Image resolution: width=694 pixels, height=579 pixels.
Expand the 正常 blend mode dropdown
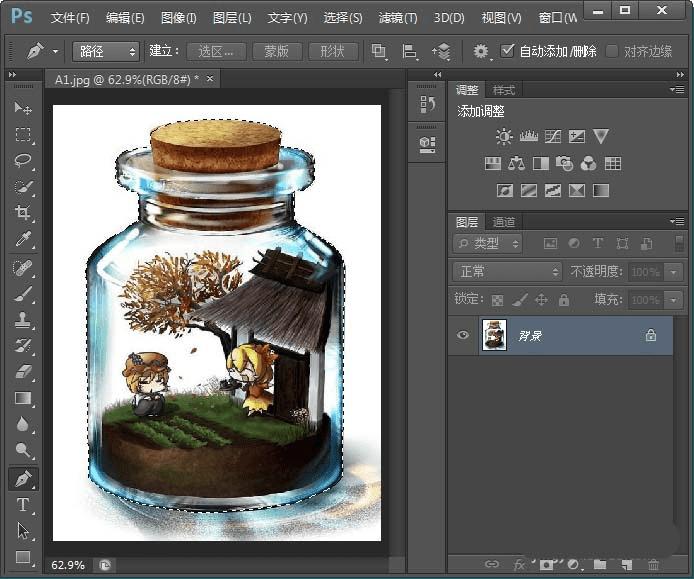[x=508, y=272]
